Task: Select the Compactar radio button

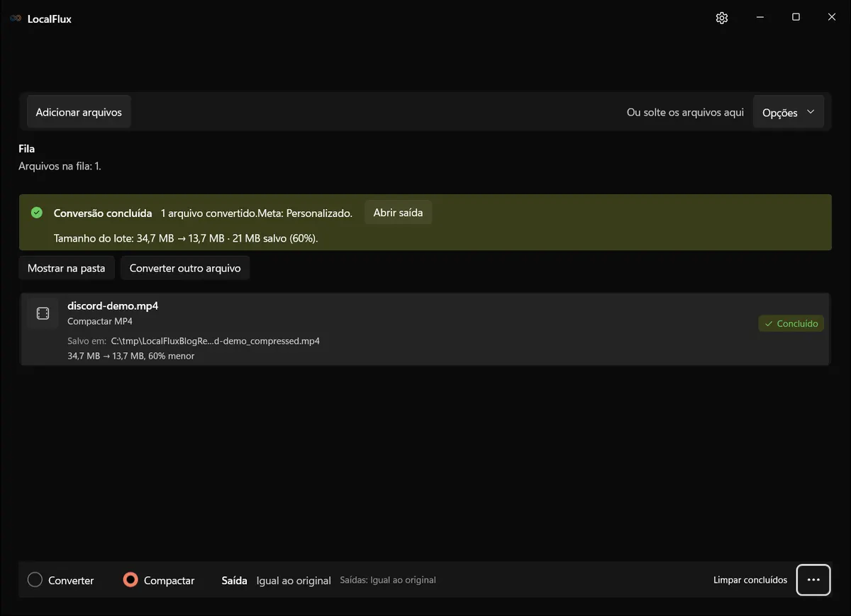Action: tap(130, 580)
